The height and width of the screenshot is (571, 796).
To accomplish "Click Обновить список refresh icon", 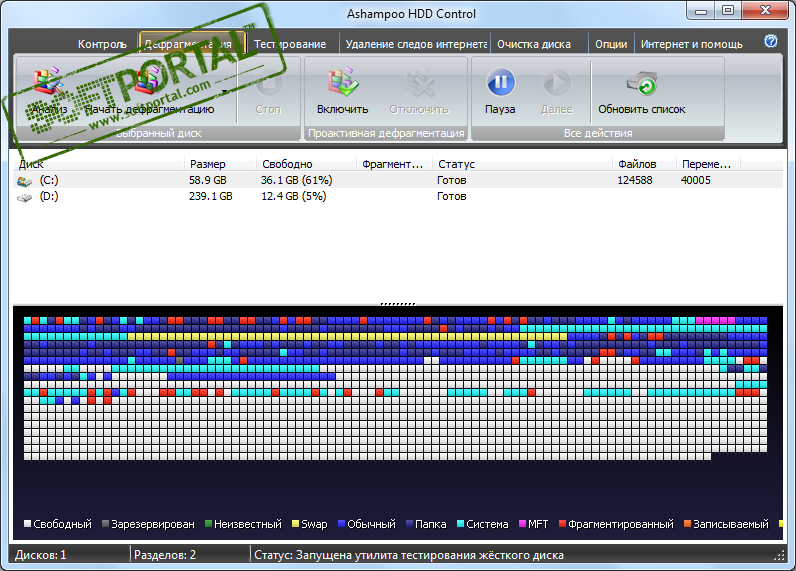I will (642, 83).
